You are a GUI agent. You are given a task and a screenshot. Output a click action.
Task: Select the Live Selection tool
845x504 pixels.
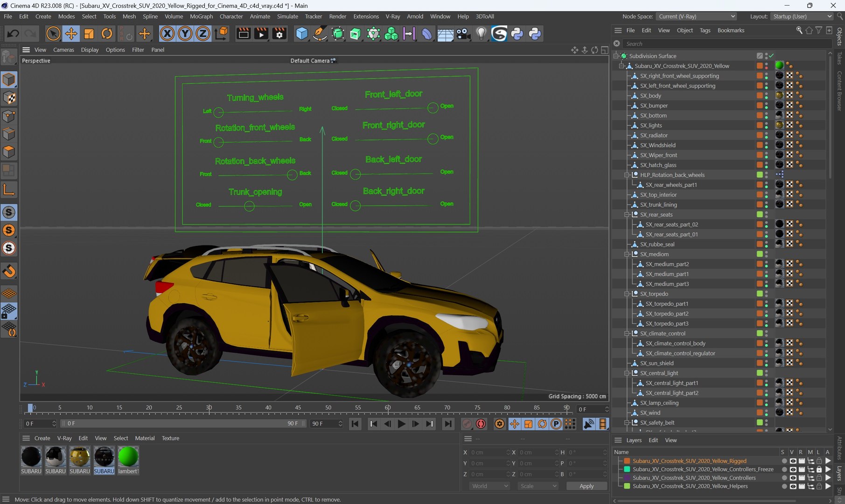tap(53, 34)
